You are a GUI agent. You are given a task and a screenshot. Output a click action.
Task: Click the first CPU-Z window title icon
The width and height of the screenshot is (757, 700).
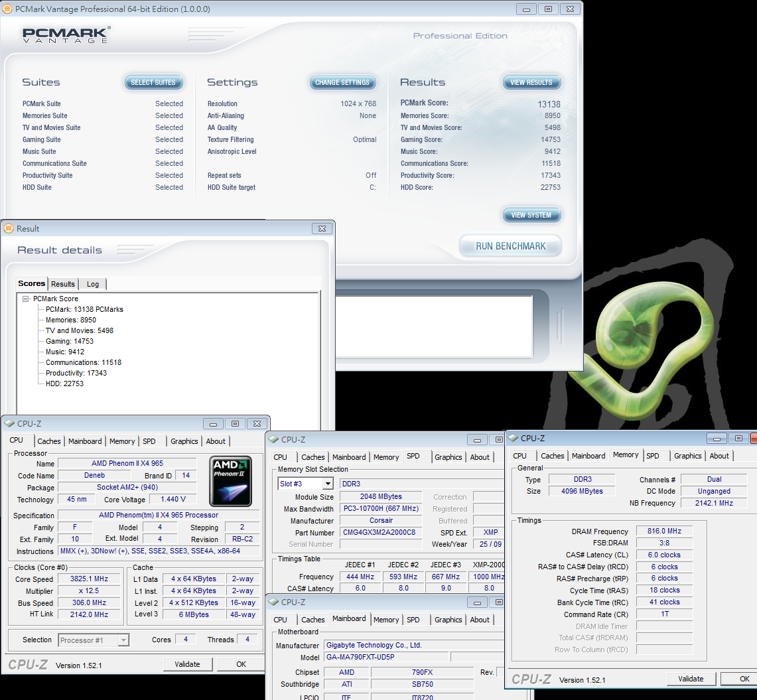[9, 423]
